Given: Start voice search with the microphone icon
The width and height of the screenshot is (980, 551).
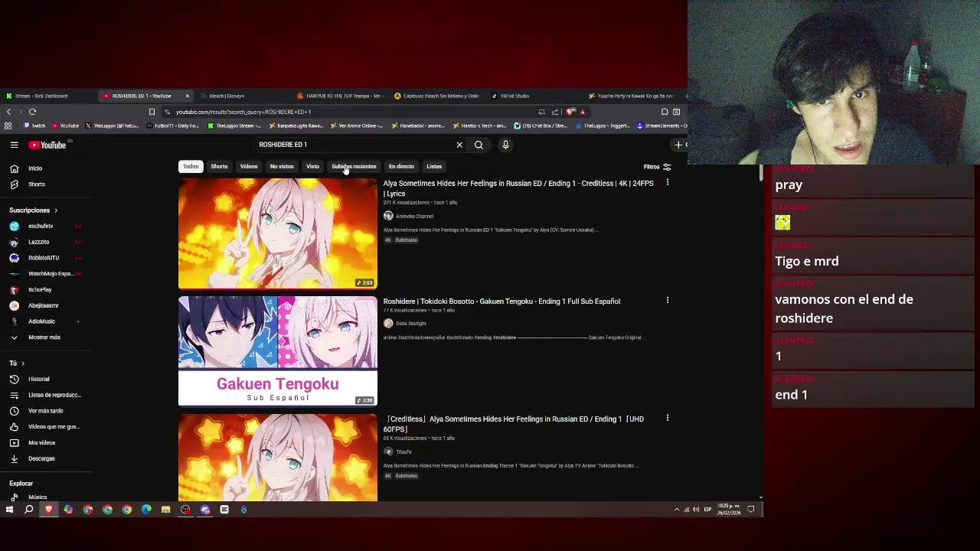Looking at the screenshot, I should 505,145.
